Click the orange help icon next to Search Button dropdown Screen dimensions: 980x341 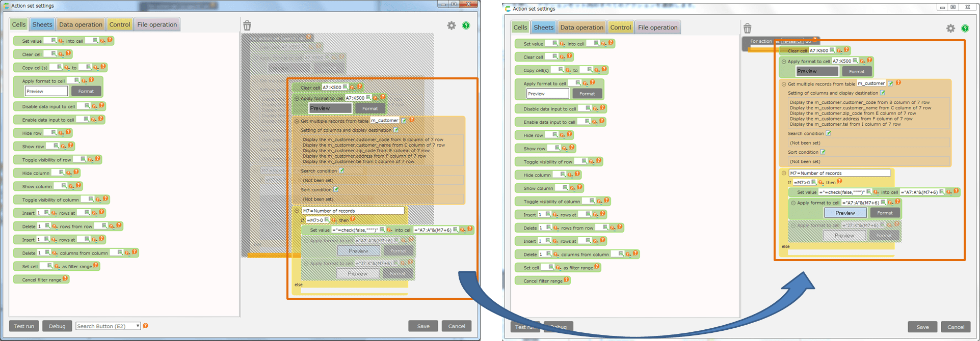click(x=146, y=326)
